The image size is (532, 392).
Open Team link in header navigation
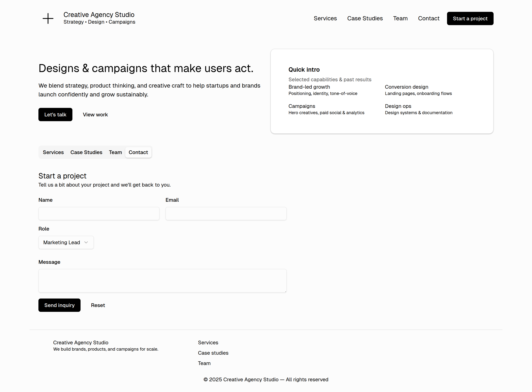(400, 18)
